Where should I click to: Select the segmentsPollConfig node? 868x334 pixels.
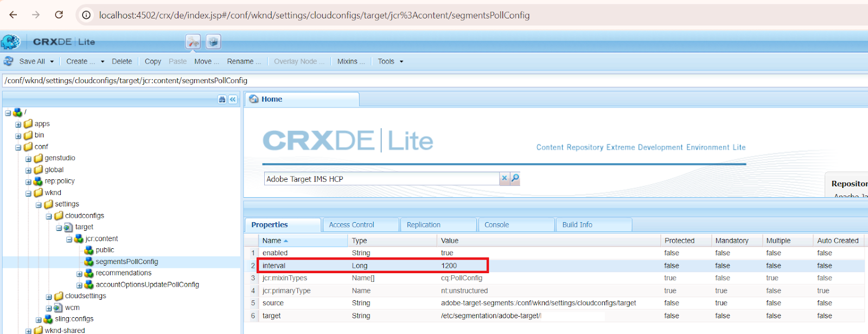tap(127, 262)
